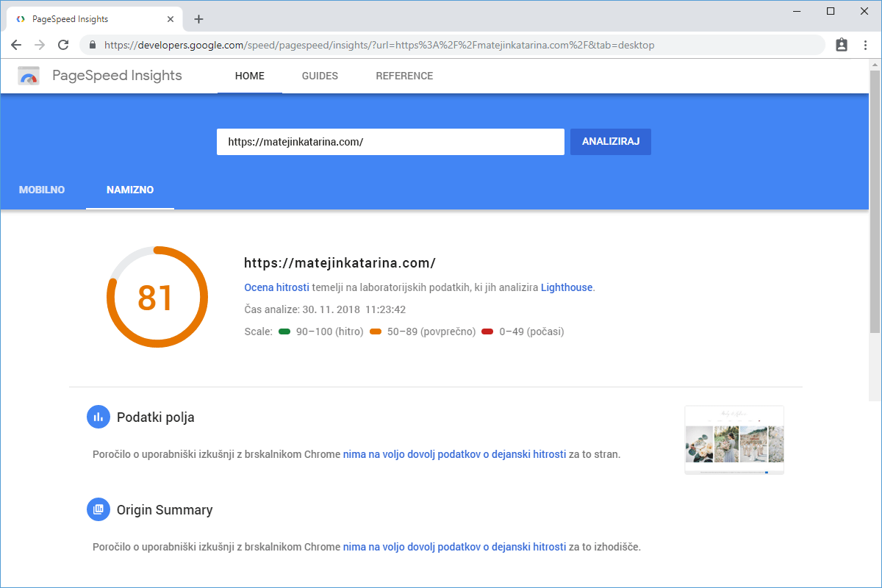The image size is (882, 588).
Task: Open the Chrome three-dot menu
Action: [x=865, y=45]
